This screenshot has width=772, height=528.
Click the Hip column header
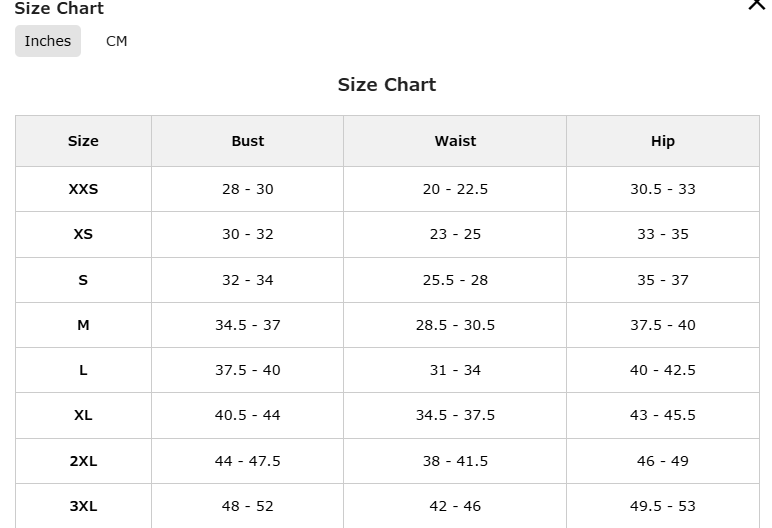pyautogui.click(x=663, y=141)
